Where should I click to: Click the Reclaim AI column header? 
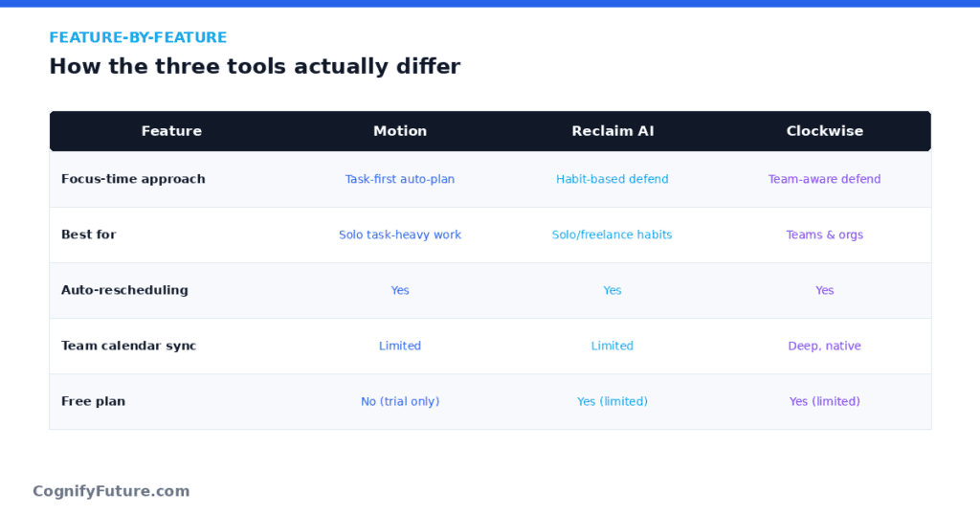click(612, 131)
